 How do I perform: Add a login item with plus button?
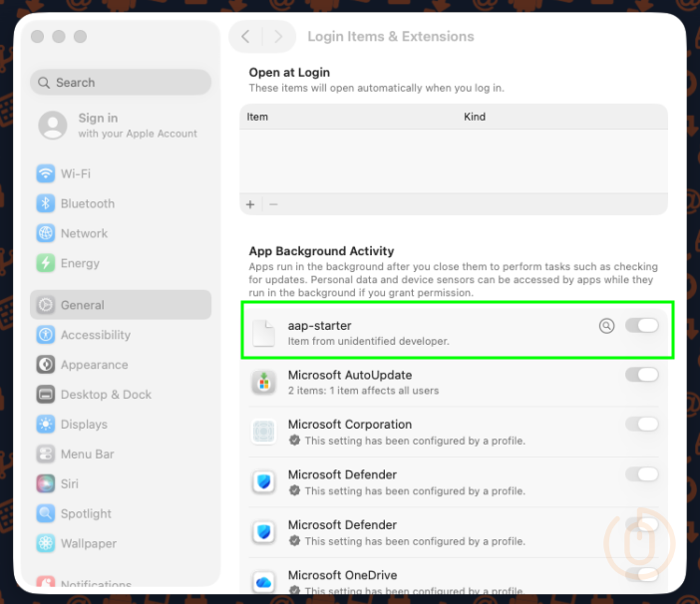coord(250,204)
